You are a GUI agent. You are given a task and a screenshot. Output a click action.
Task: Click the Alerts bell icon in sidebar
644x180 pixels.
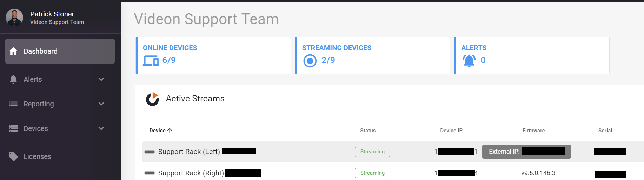tap(13, 79)
